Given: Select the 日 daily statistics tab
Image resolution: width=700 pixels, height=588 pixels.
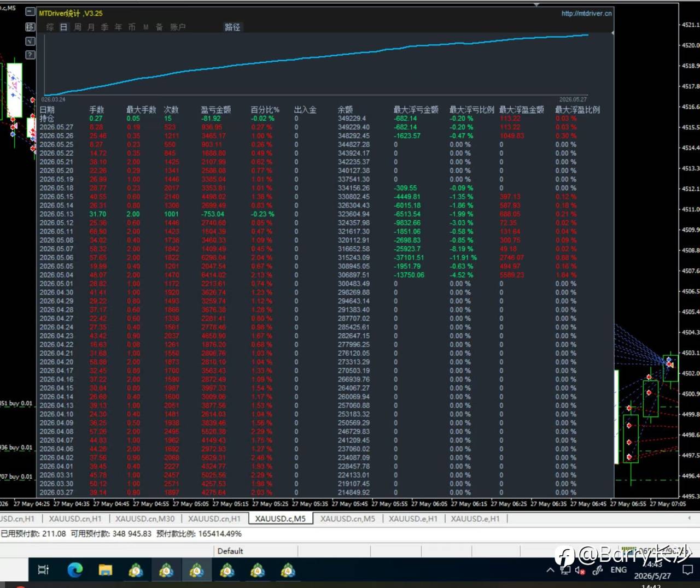Looking at the screenshot, I should tap(64, 27).
